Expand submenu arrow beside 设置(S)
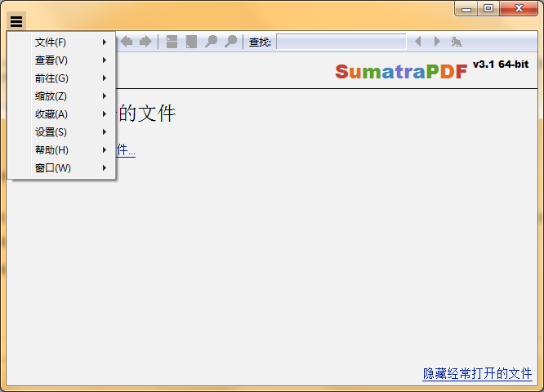Image resolution: width=544 pixels, height=392 pixels. 104,132
